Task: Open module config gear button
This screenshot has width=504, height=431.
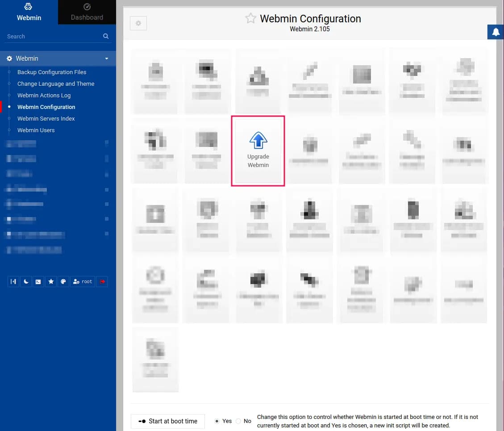Action: [138, 23]
